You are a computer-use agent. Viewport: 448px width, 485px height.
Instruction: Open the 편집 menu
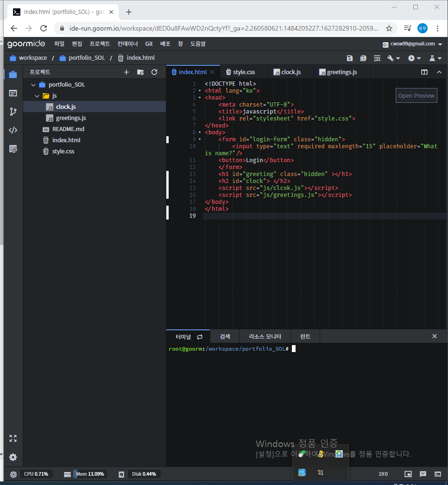point(77,44)
